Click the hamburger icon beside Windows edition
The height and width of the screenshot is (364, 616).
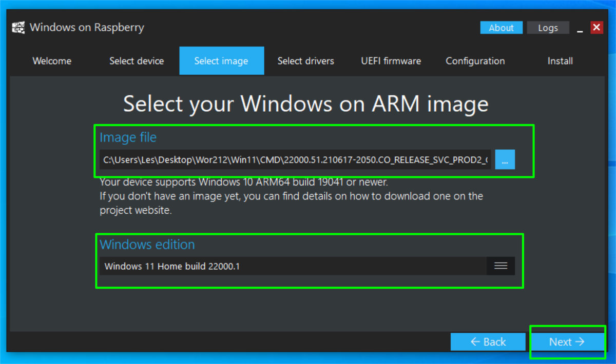[500, 266]
